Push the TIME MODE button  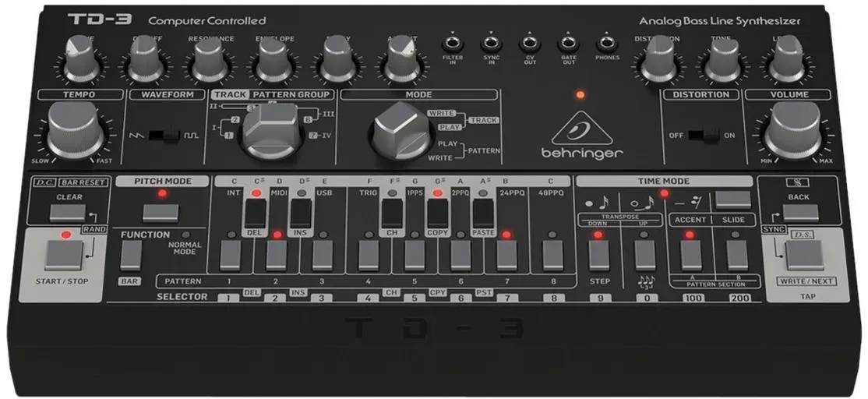tap(733, 200)
